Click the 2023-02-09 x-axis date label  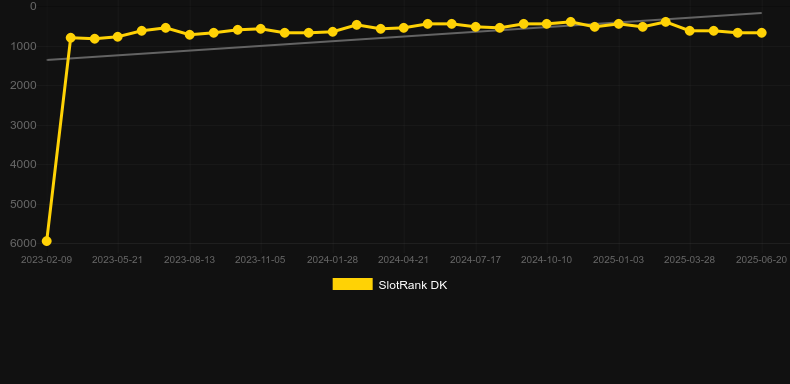pyautogui.click(x=46, y=260)
